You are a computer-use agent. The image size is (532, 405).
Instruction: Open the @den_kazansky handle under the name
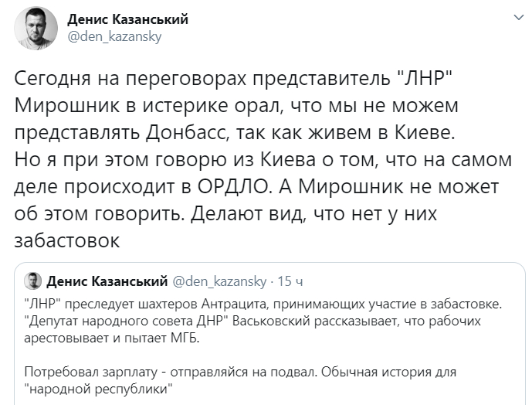[115, 36]
